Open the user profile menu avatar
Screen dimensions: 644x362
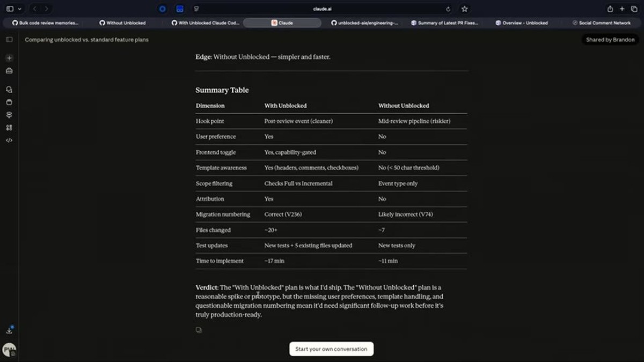[x=9, y=350]
